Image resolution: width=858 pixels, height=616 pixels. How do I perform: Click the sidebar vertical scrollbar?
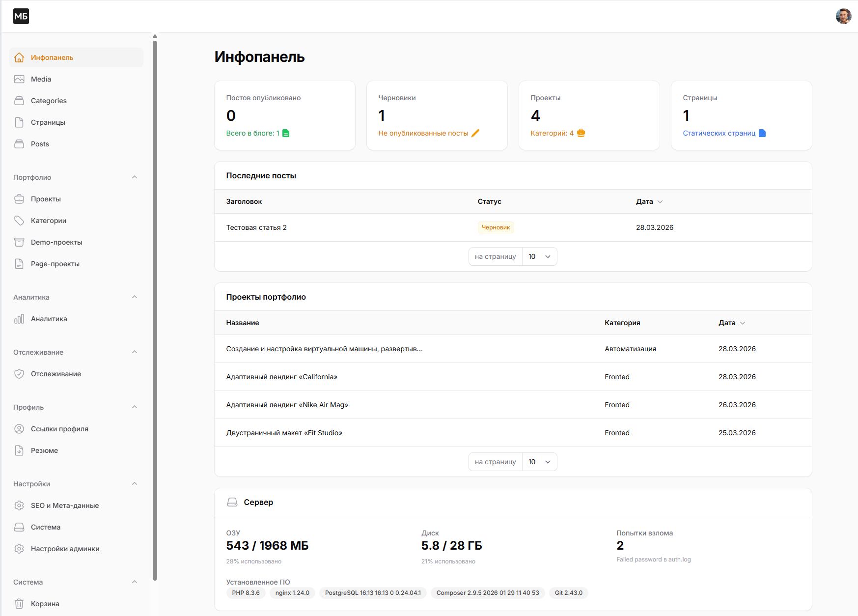(155, 309)
